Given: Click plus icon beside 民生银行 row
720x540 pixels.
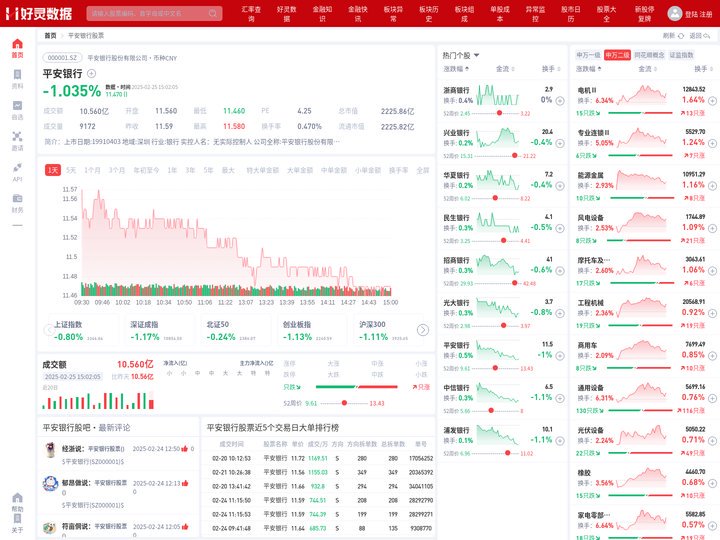Looking at the screenshot, I should pyautogui.click(x=560, y=228).
